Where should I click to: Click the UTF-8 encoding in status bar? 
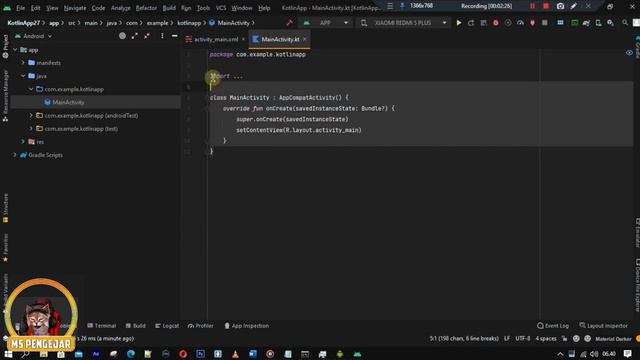pos(522,338)
